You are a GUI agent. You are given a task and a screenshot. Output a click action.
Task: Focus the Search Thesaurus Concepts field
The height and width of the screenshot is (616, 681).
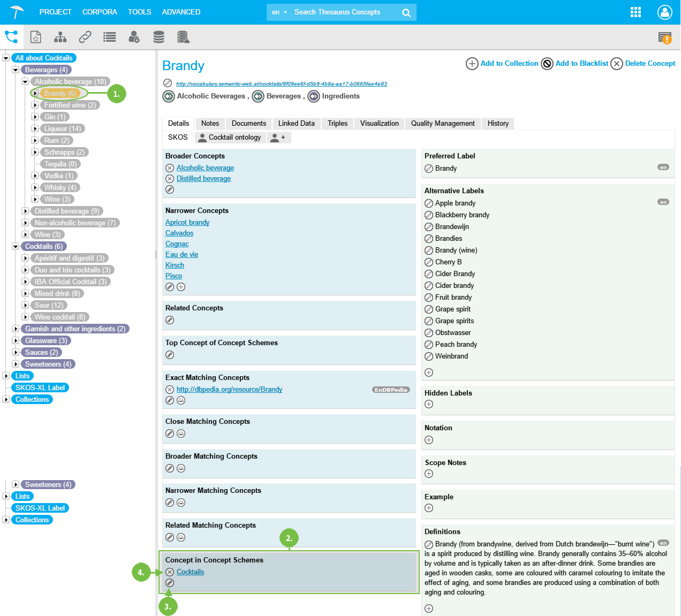[343, 12]
